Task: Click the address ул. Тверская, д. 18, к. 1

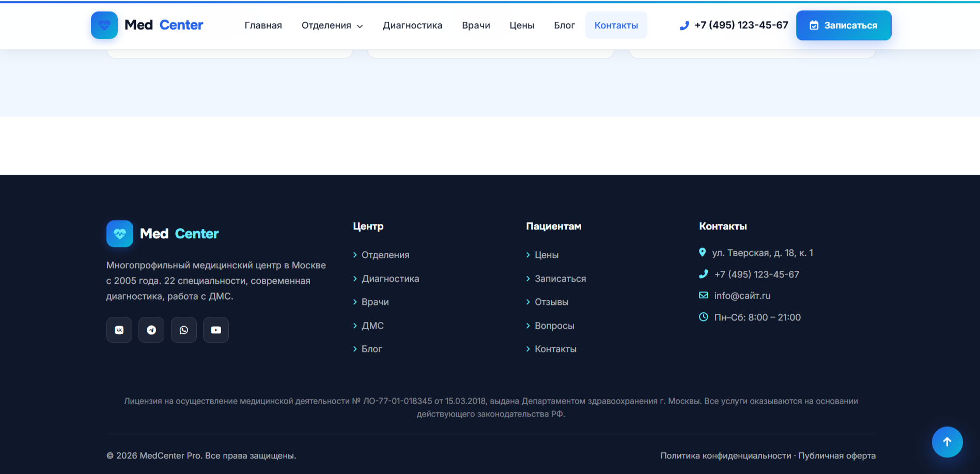Action: coord(763,253)
